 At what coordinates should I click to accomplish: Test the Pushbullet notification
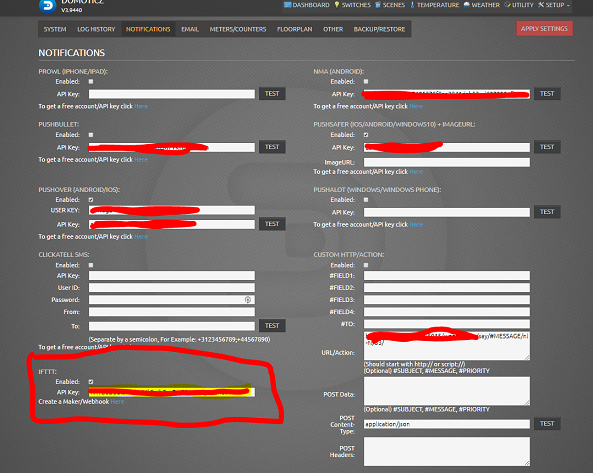click(x=272, y=147)
